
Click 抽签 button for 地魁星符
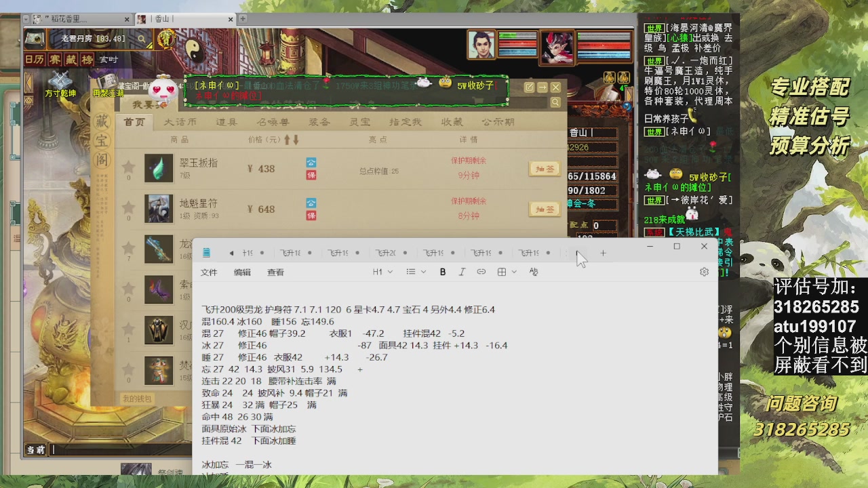click(x=545, y=209)
